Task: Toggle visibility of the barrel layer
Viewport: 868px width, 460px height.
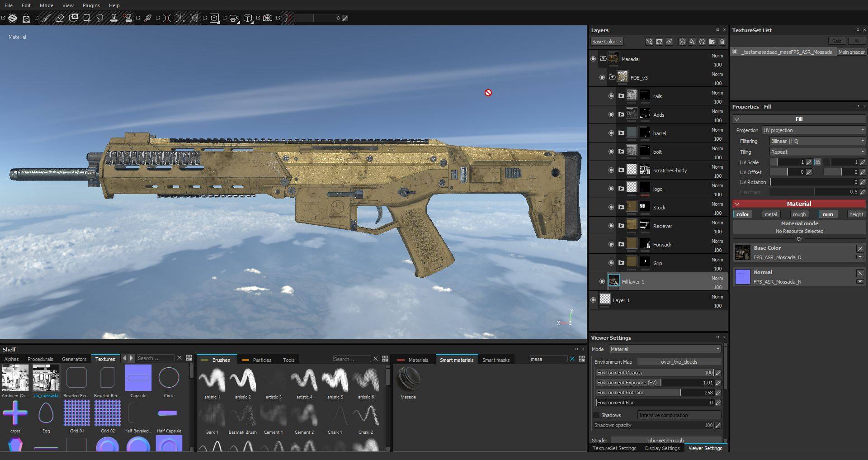Action: [611, 133]
